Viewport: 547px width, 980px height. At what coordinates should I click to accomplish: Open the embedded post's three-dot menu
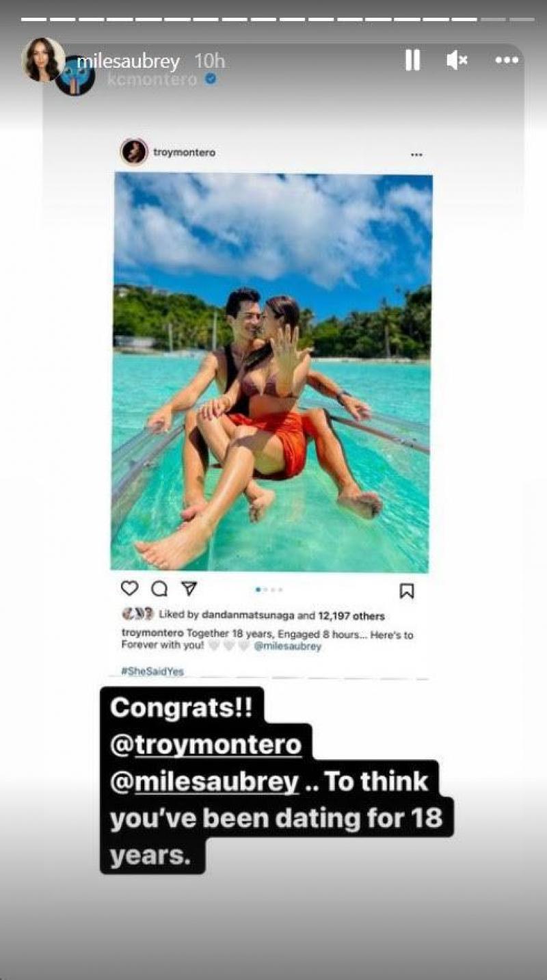[x=416, y=155]
